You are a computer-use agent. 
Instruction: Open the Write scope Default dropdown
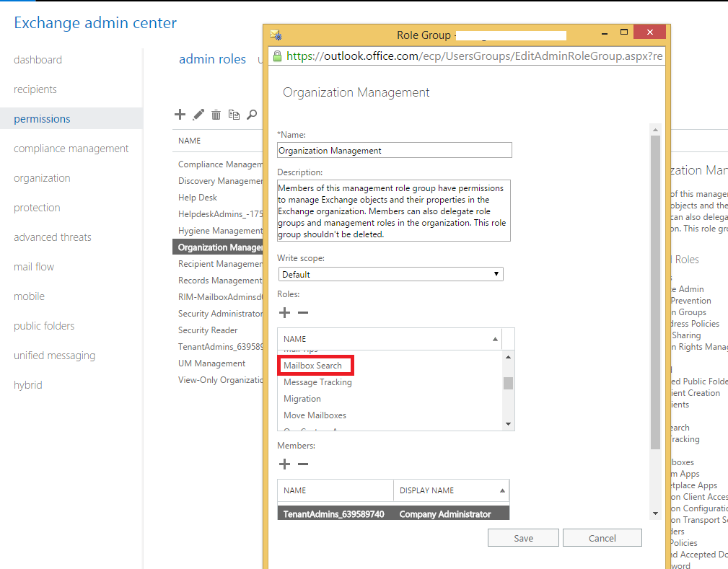390,274
